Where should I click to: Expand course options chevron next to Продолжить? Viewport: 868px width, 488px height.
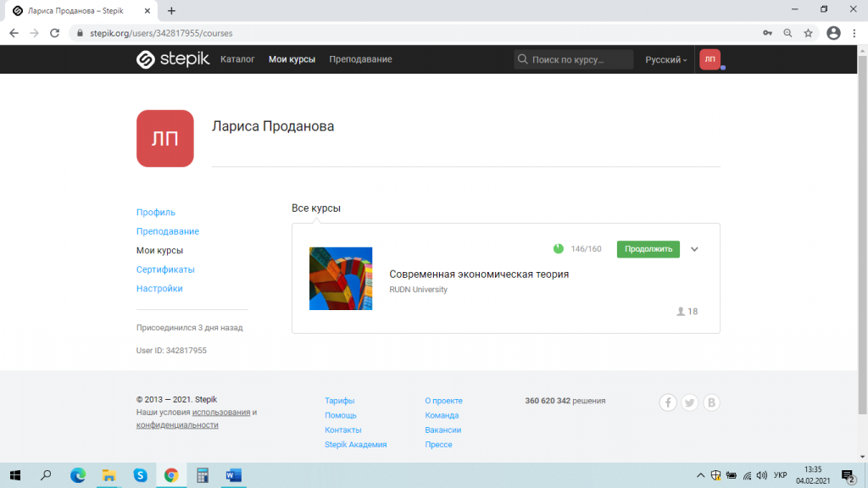[x=694, y=249]
